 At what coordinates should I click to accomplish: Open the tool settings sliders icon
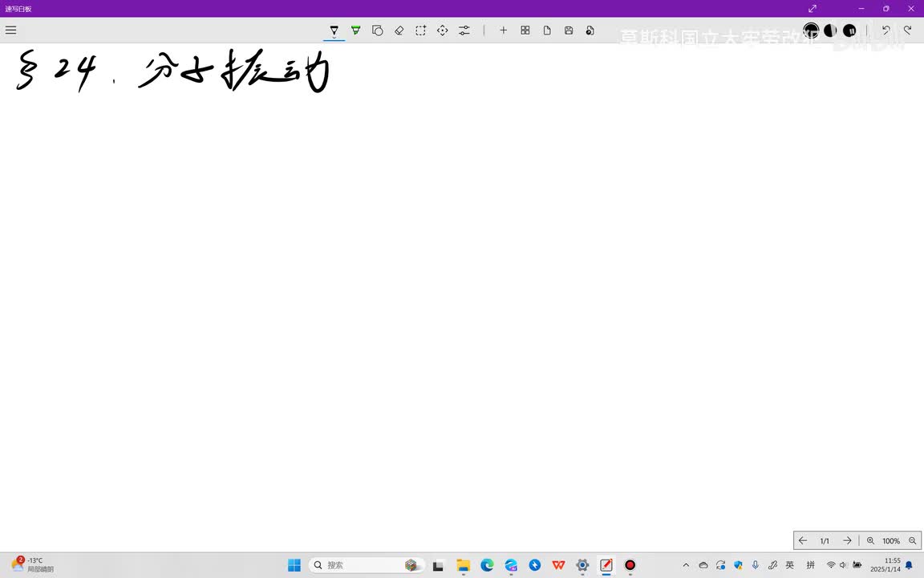(x=464, y=31)
